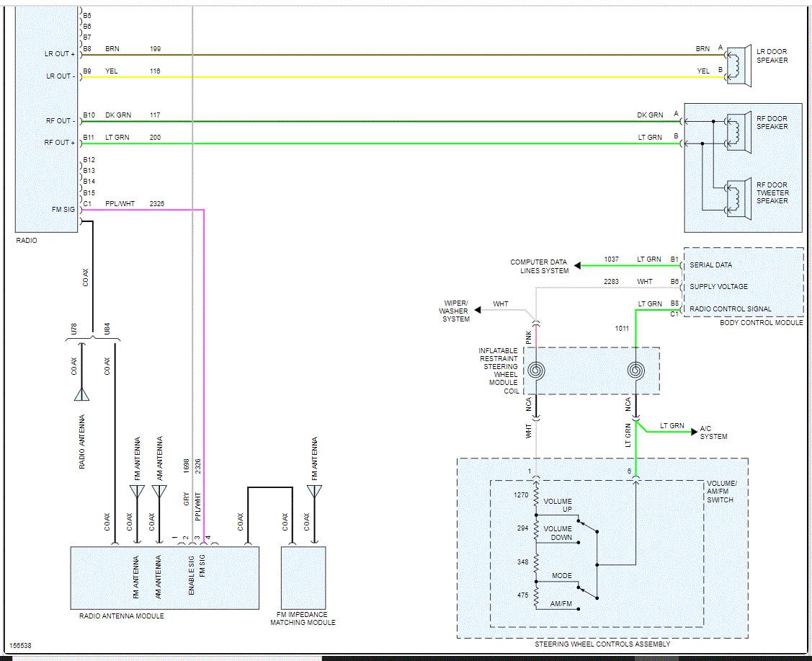Viewport: 812px width, 661px height.
Task: Select the steering coil on the light green wire
Action: [635, 371]
